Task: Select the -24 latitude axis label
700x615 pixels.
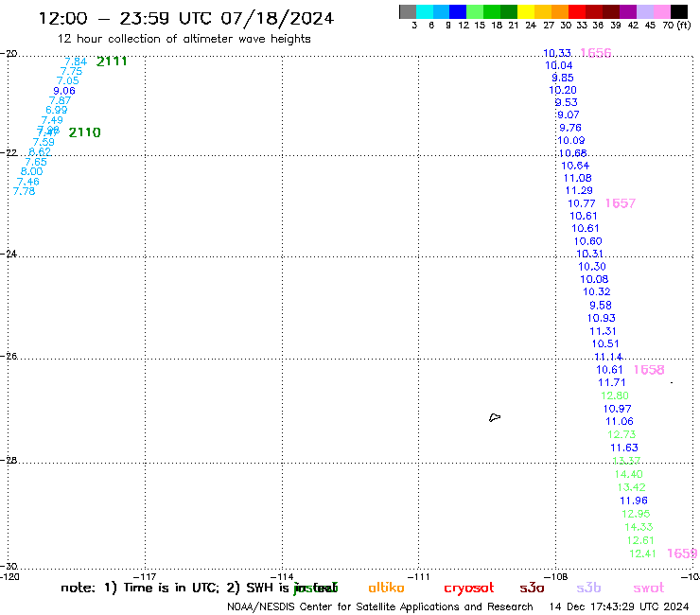Action: pyautogui.click(x=9, y=254)
